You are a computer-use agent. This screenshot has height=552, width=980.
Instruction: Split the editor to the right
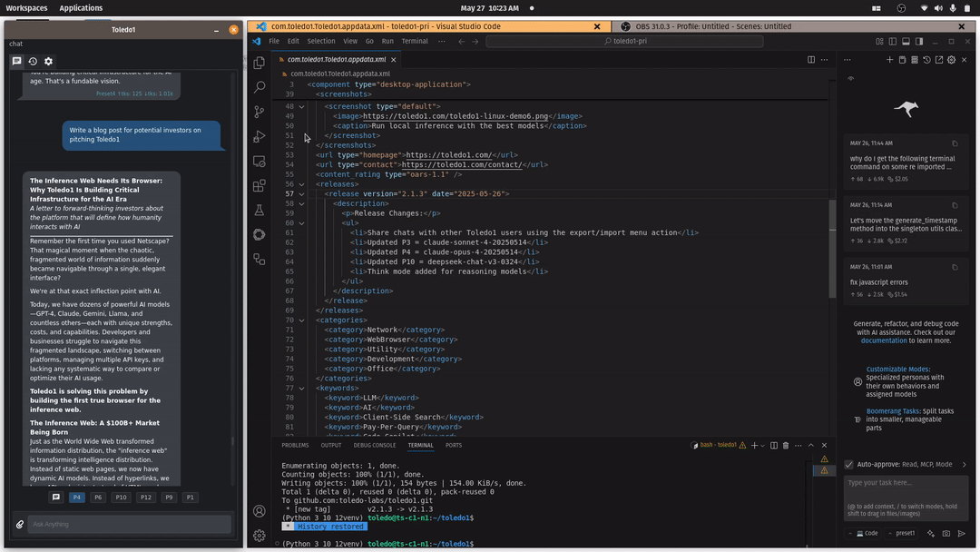click(x=810, y=59)
